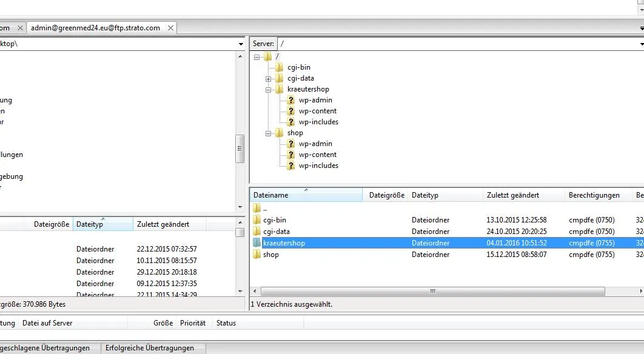Image resolution: width=644 pixels, height=354 pixels.
Task: Click the parent directory '..' folder icon
Action: point(257,208)
